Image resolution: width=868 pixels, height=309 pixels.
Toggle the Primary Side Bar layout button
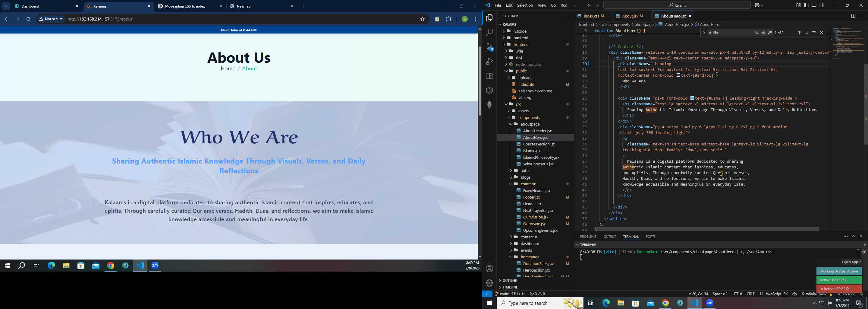806,5
